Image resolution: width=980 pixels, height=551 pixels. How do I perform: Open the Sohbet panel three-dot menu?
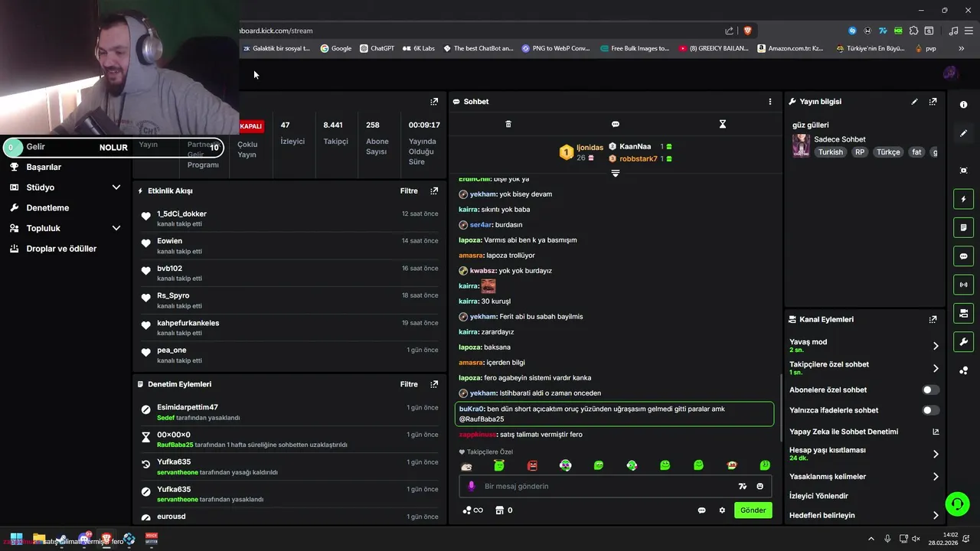coord(770,101)
